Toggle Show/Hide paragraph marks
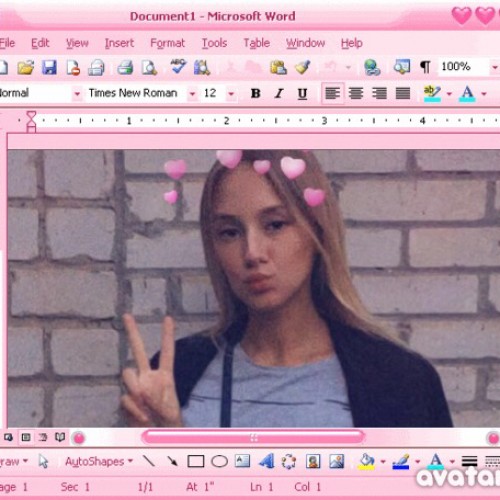 [x=425, y=67]
